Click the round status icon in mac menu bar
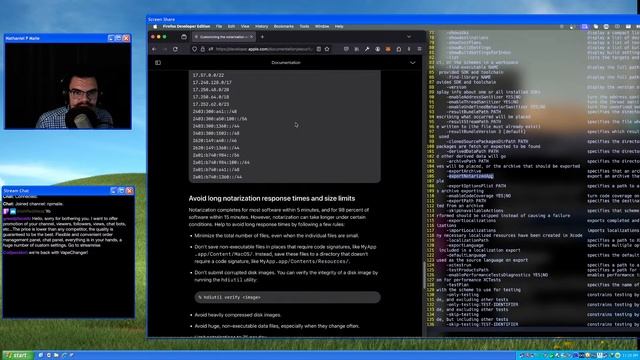The image size is (640, 360). pos(606,27)
